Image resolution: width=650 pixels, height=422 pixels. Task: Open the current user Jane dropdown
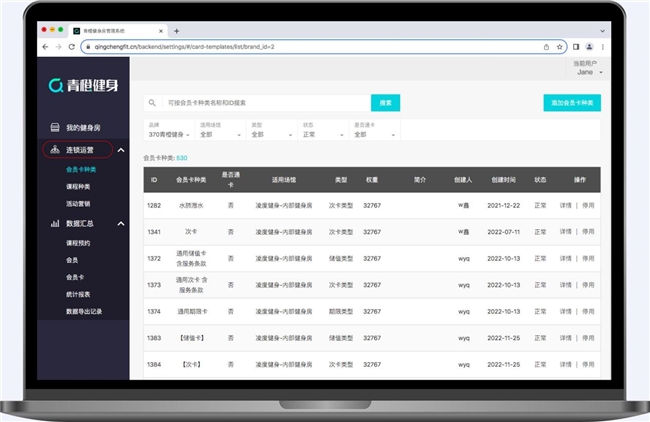pos(588,68)
